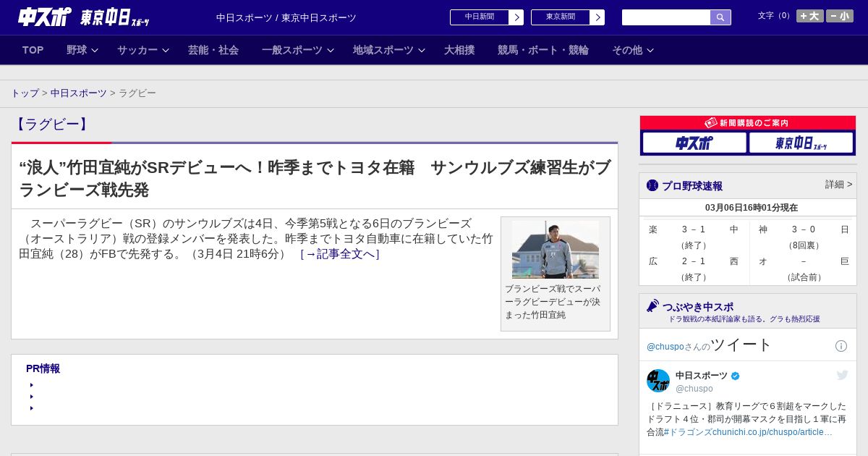This screenshot has width=868, height=456.
Task: Open つぶやき中スポ heading
Action: point(698,307)
